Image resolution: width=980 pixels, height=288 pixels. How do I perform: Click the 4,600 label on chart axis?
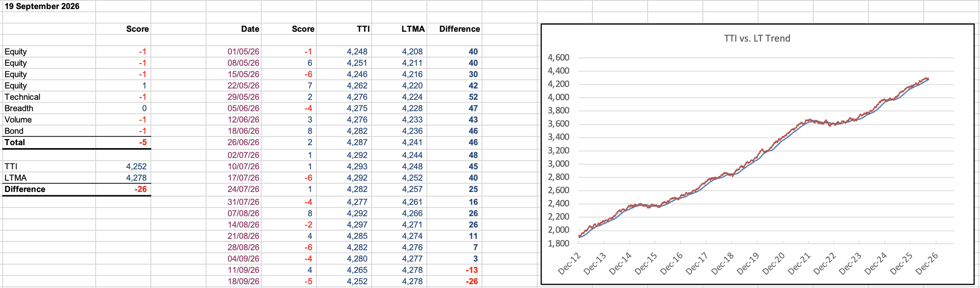[558, 58]
